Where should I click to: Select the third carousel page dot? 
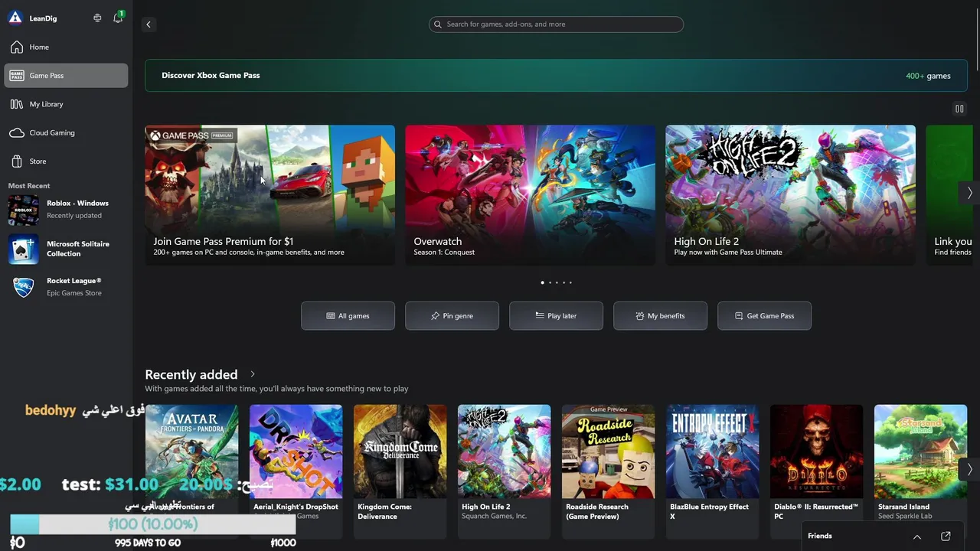click(557, 282)
